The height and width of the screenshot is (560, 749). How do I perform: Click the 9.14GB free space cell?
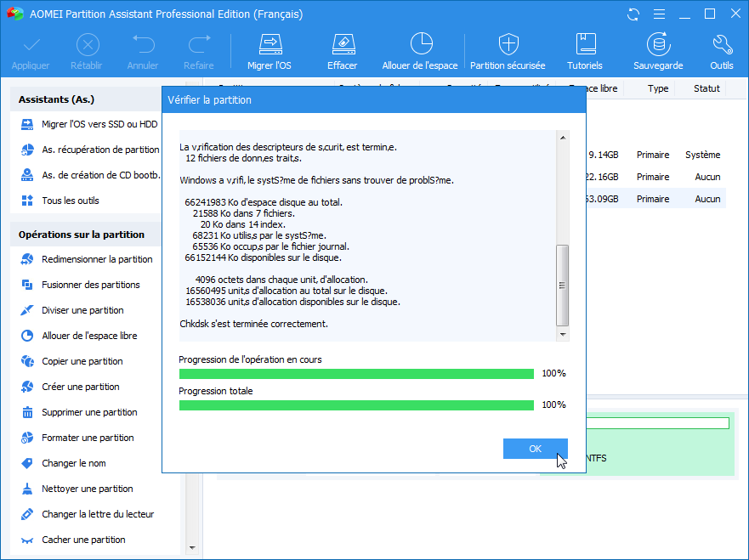604,155
